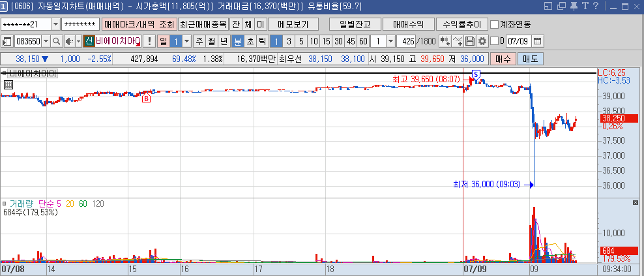
Task: Toggle the linked-window icon left of stock code
Action: click(x=7, y=41)
